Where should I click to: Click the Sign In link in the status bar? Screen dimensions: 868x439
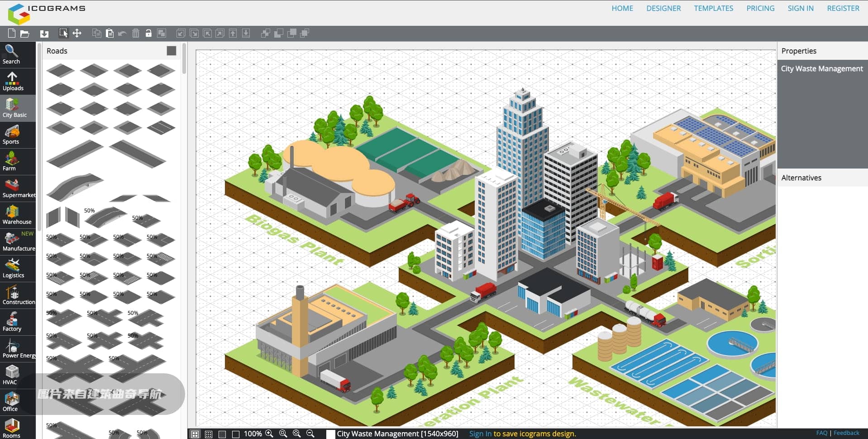point(480,434)
